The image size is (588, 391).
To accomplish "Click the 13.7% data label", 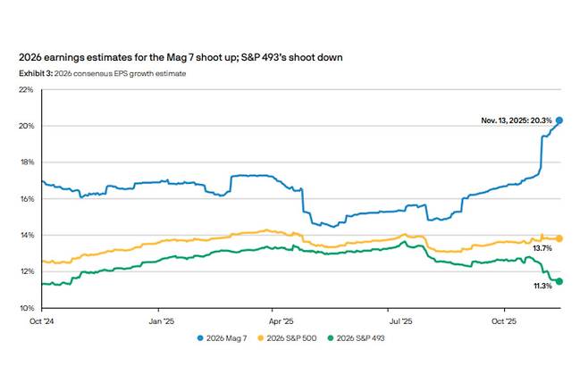I will (x=542, y=249).
